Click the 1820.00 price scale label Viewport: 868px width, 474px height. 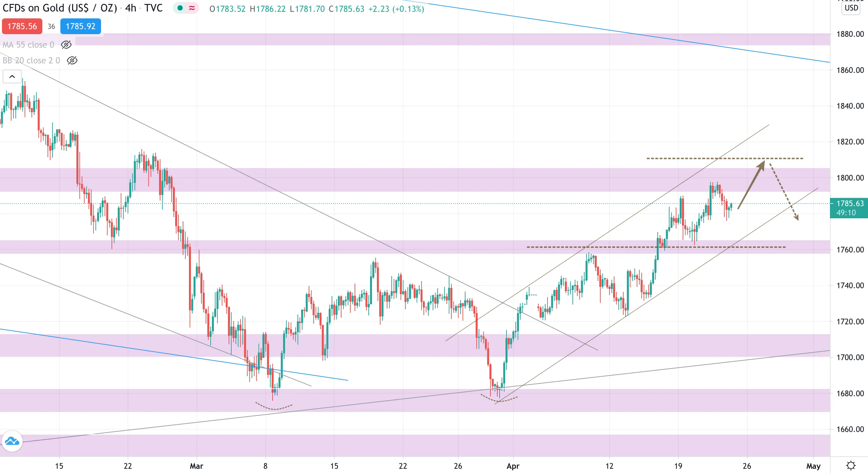850,141
